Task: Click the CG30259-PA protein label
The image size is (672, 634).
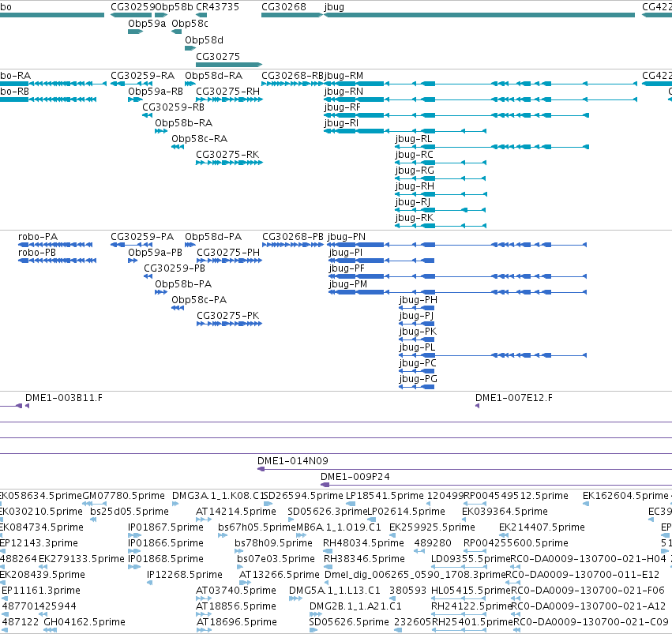Action: pyautogui.click(x=142, y=237)
